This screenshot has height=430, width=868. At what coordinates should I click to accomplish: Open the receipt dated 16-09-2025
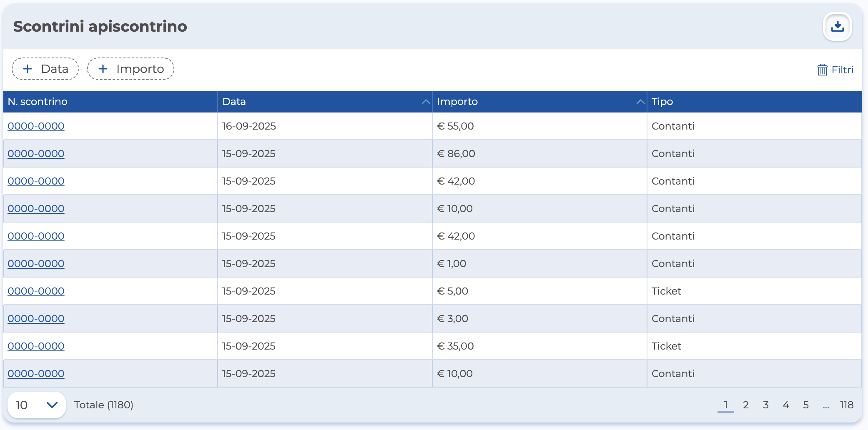[36, 126]
